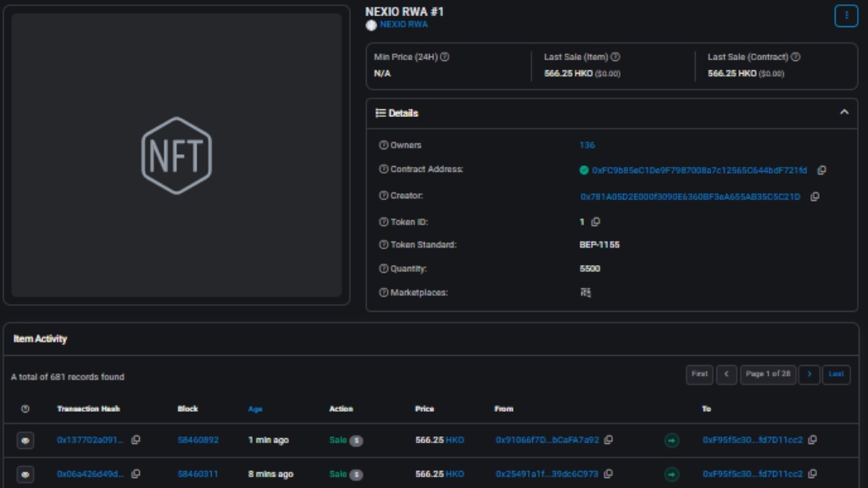Click the Quantity help icon
The width and height of the screenshot is (868, 488).
tap(384, 269)
